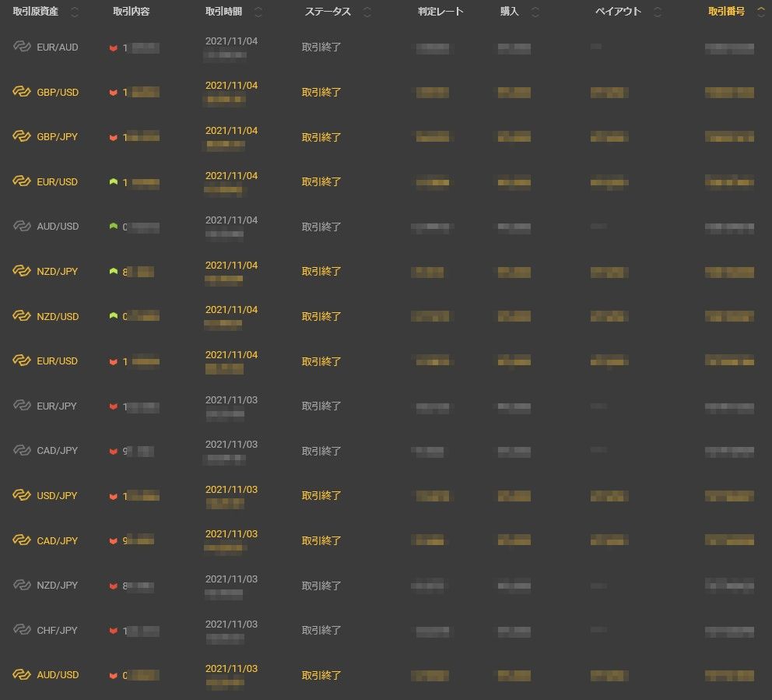
Task: Sort by ペイアウト using its arrow icon
Action: click(x=658, y=12)
